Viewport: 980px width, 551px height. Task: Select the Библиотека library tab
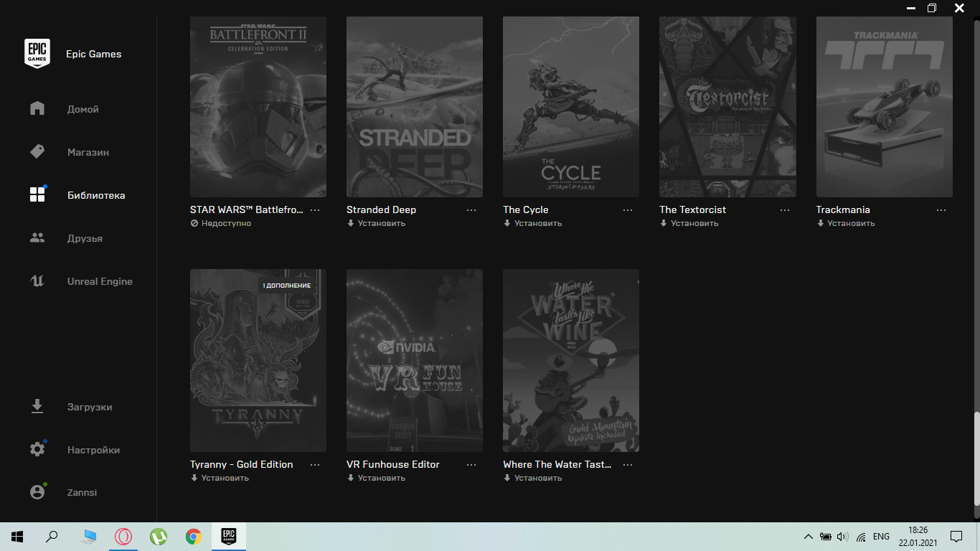[x=95, y=195]
